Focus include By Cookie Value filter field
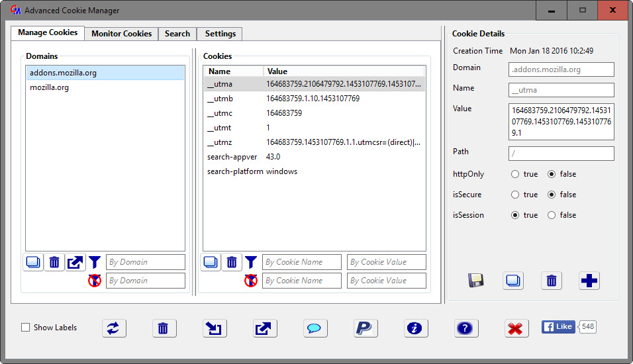633x364 pixels. 387,262
